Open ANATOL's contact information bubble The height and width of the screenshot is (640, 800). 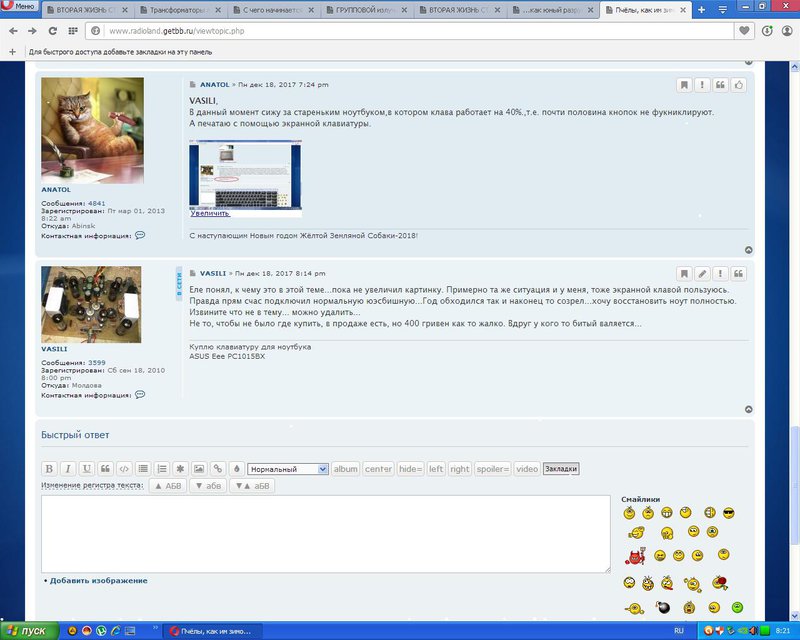[140, 235]
